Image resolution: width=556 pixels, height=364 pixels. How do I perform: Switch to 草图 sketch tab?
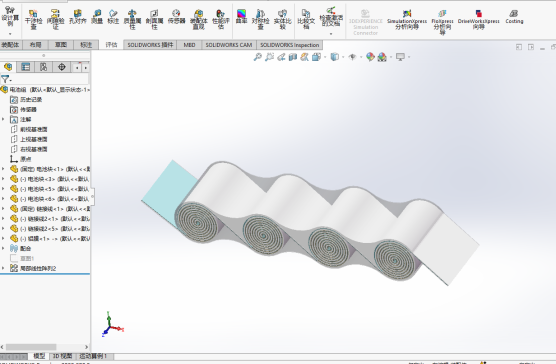[61, 45]
